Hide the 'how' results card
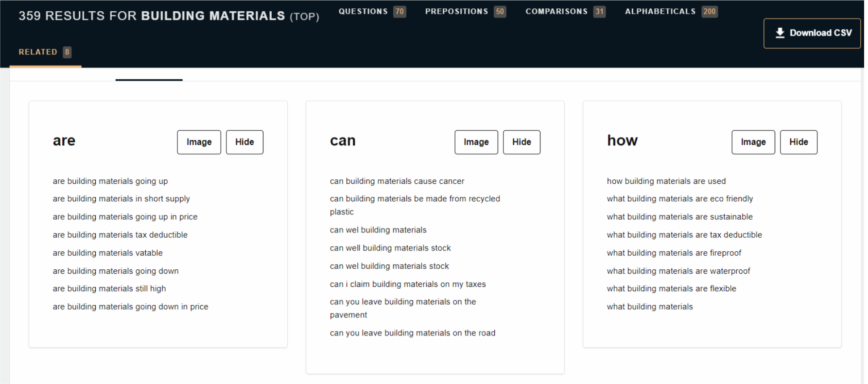This screenshot has width=868, height=384. coord(798,142)
